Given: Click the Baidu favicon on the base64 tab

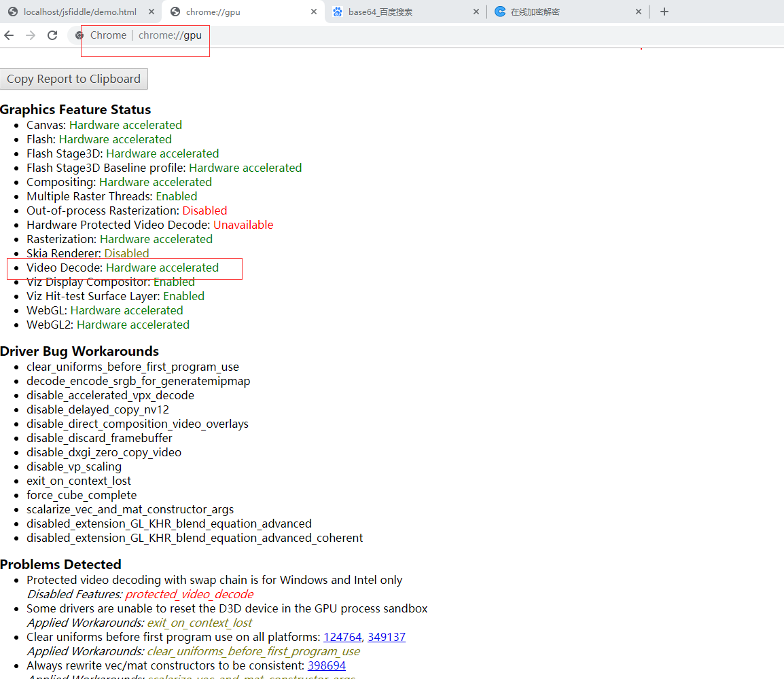Looking at the screenshot, I should point(336,12).
